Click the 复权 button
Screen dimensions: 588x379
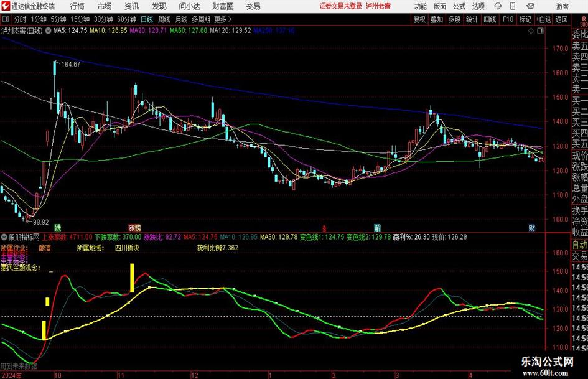pos(419,19)
